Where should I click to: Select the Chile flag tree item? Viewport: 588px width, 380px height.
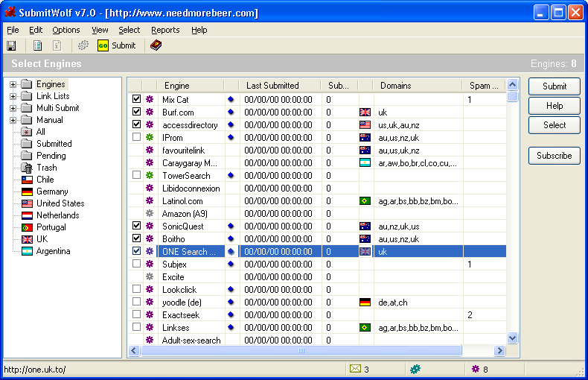pyautogui.click(x=38, y=180)
